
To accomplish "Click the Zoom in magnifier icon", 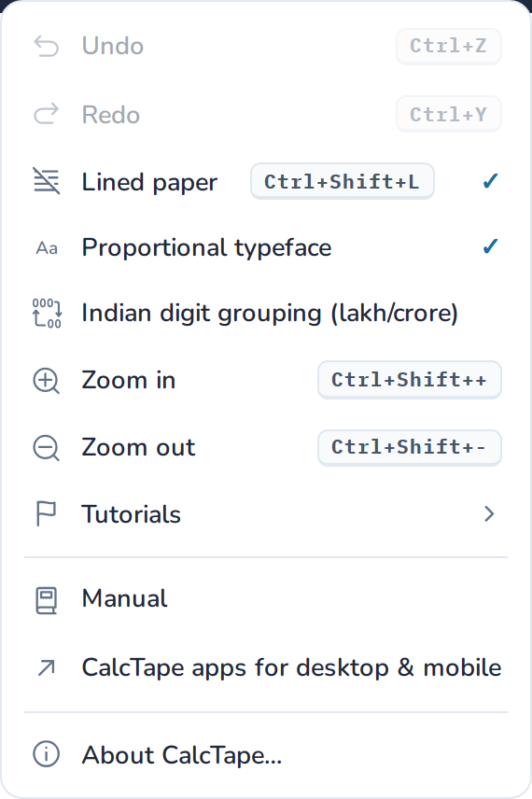I will (x=47, y=381).
